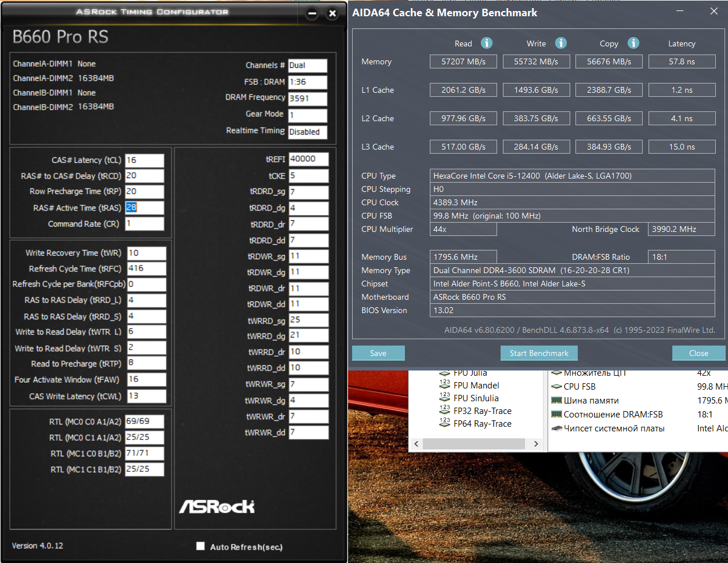
Task: Select FPU SinJulia in the benchmark list
Action: (476, 398)
